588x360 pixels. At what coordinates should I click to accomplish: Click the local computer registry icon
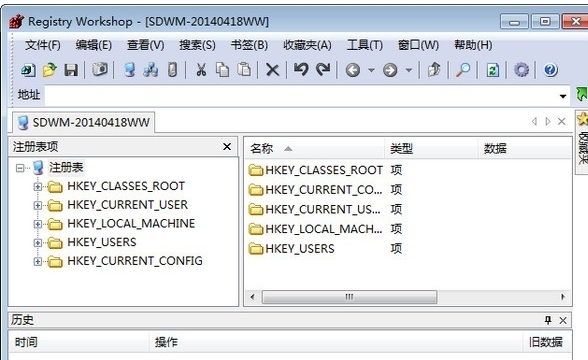(129, 70)
